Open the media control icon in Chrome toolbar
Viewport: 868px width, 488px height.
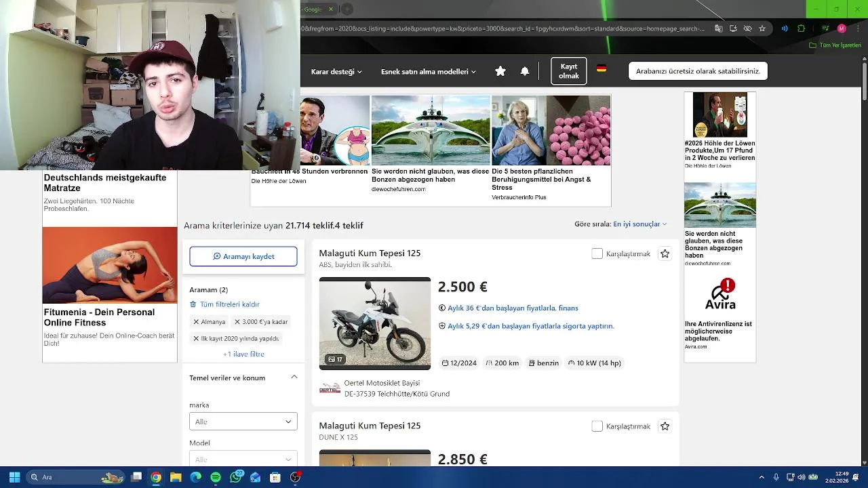click(x=825, y=28)
